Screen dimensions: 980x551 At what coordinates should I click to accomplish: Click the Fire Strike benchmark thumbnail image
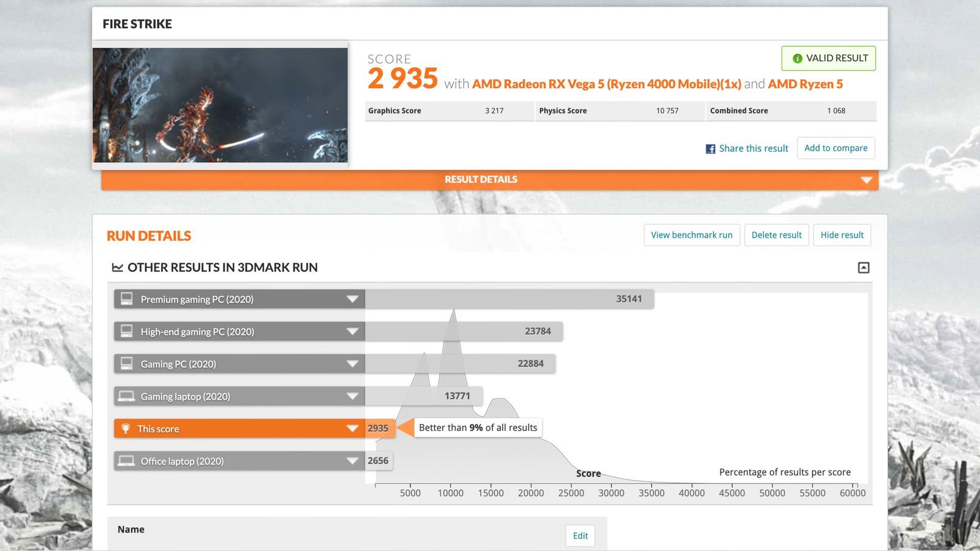pos(220,105)
